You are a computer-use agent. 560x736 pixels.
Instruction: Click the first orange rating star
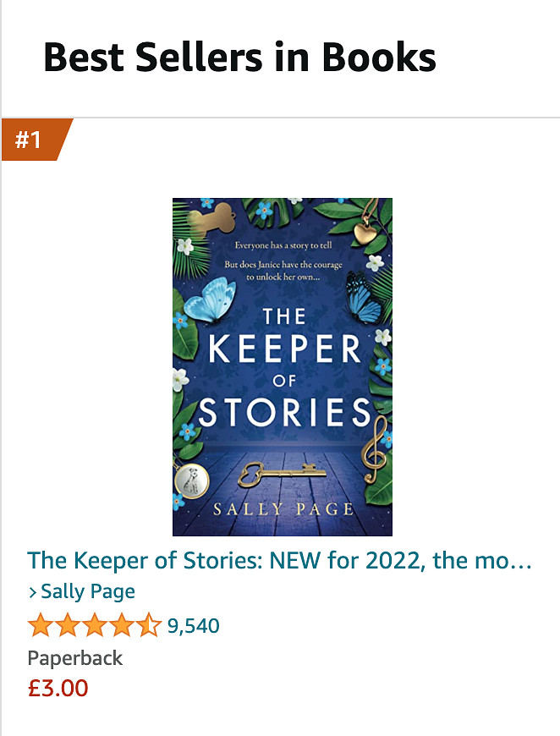[x=39, y=626]
